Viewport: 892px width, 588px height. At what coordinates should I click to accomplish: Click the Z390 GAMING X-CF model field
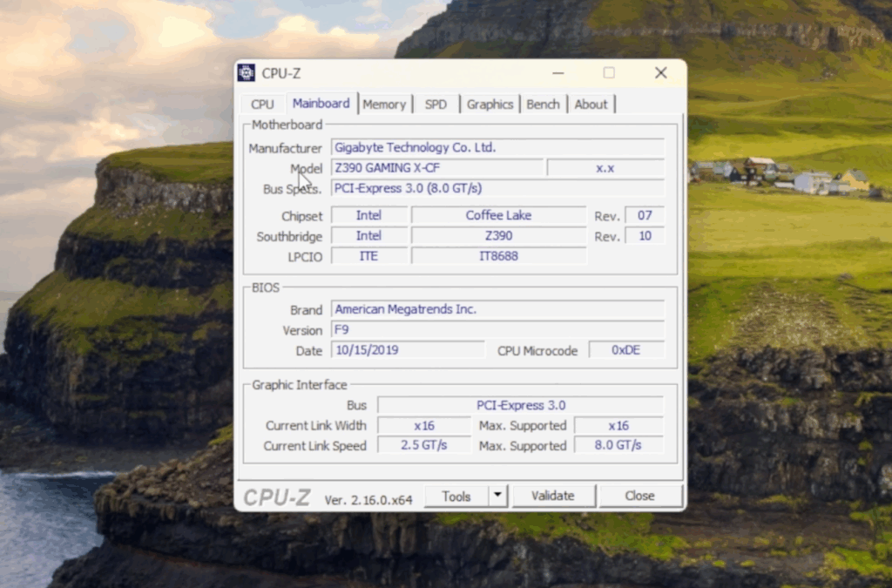click(x=437, y=168)
